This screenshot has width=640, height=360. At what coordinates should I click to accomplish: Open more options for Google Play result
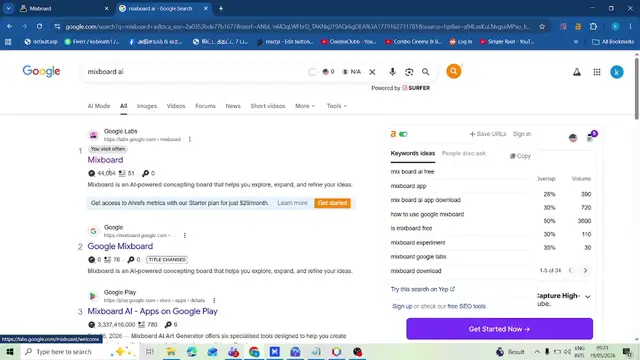[214, 300]
